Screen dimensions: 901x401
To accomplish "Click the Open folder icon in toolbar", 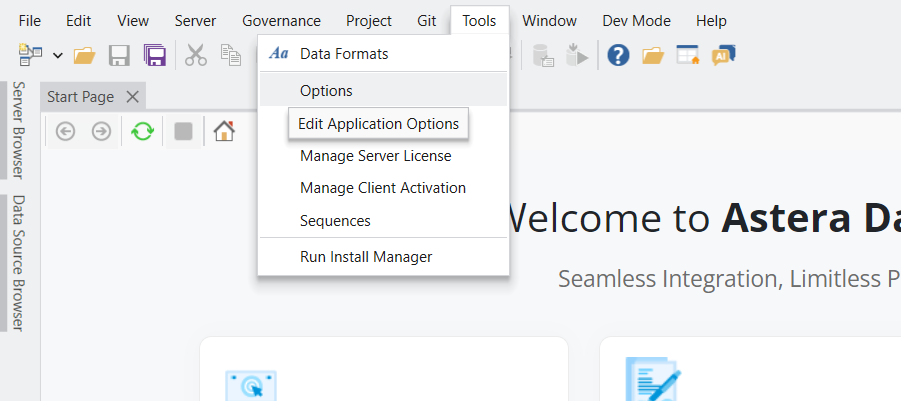I will [x=85, y=55].
